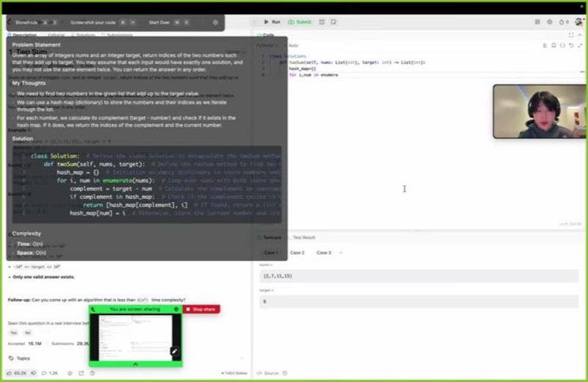Image resolution: width=588 pixels, height=382 pixels.
Task: Open the notes icon in the top toolbar
Action: pos(333,22)
